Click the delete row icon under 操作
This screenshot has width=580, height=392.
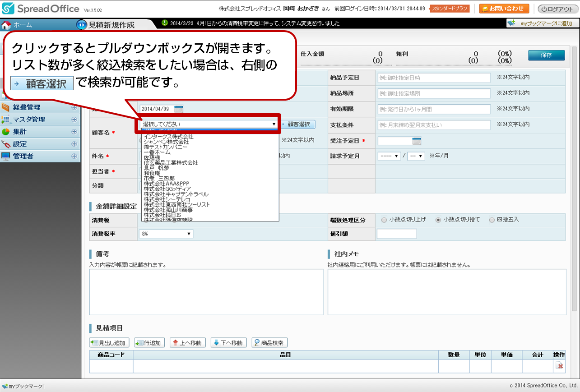click(x=560, y=366)
